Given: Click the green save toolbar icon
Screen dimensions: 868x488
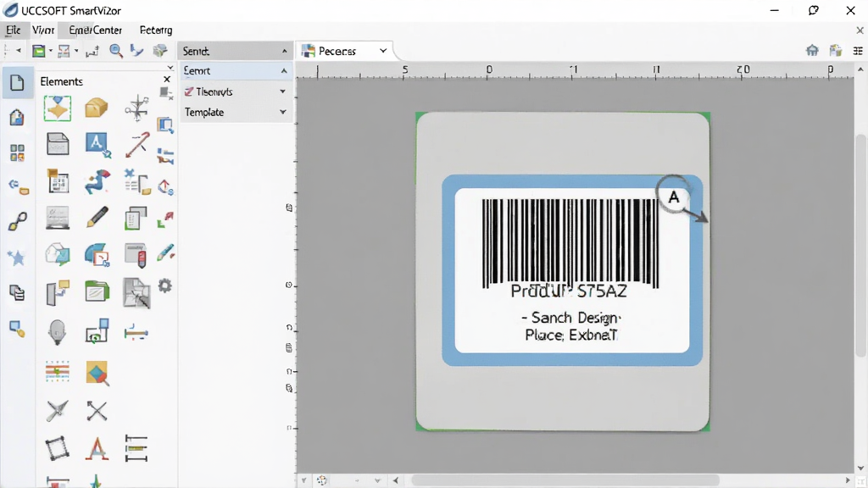Looking at the screenshot, I should click(x=39, y=51).
